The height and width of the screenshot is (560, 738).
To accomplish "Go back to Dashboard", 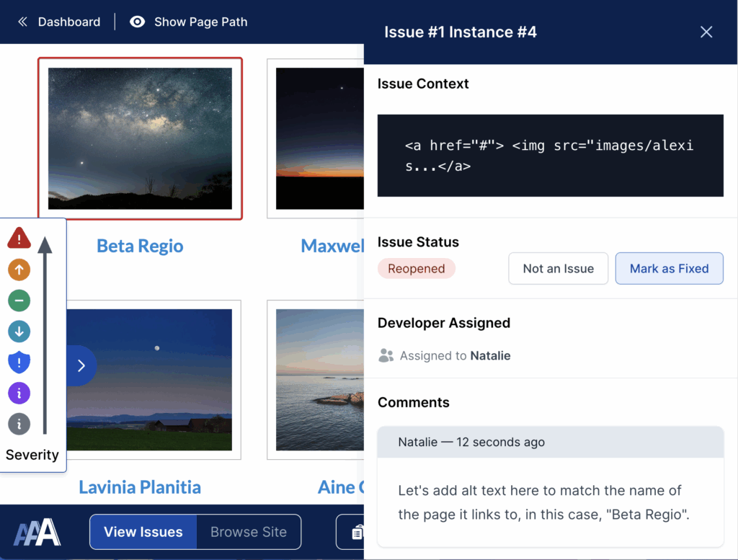I will (59, 22).
